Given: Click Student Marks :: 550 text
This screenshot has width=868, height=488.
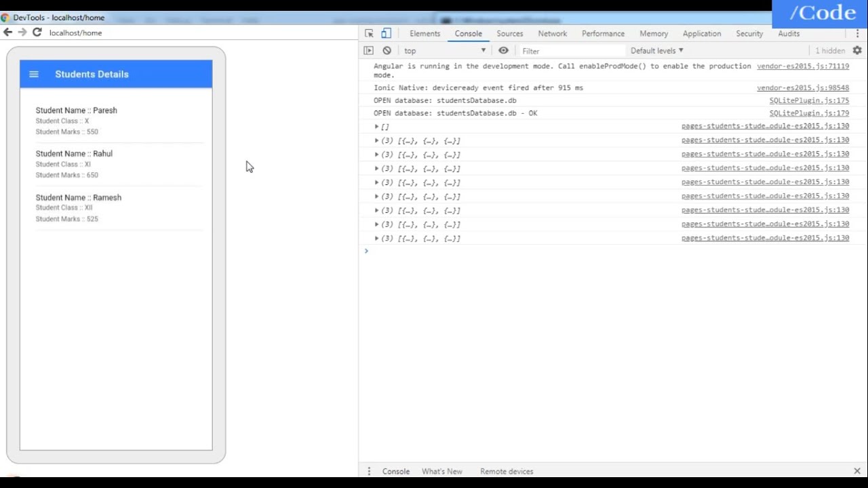Looking at the screenshot, I should click(66, 132).
